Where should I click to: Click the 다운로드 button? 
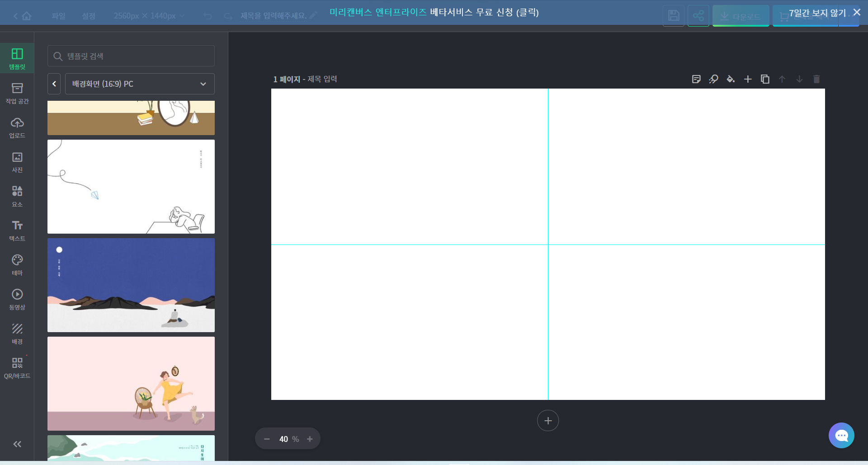click(741, 16)
